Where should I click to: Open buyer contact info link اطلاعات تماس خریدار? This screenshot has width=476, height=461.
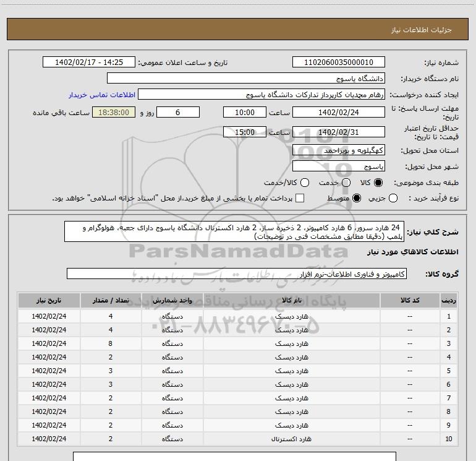[102, 95]
